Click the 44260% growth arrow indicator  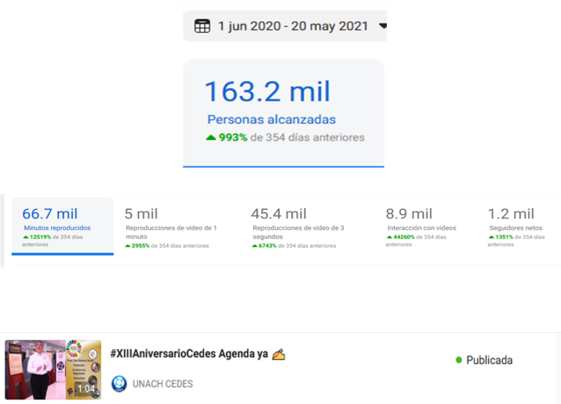pyautogui.click(x=389, y=237)
